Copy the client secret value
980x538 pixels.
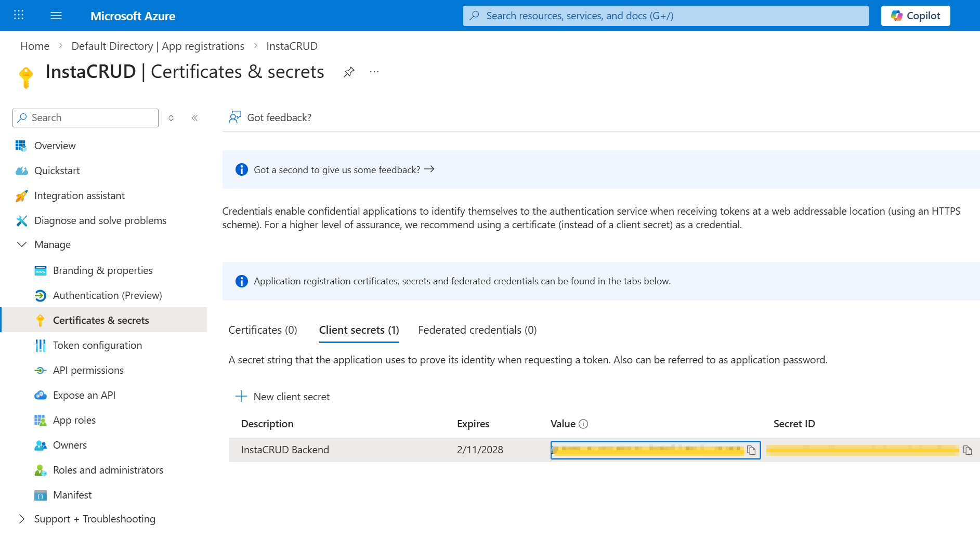pos(751,450)
